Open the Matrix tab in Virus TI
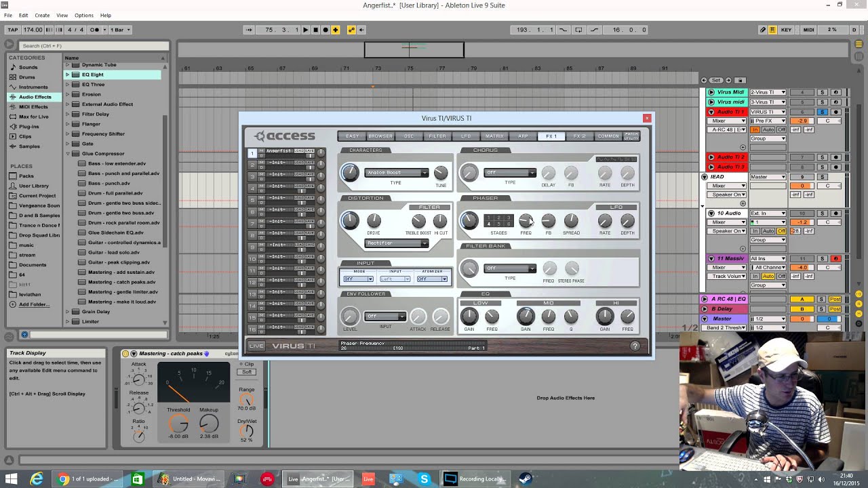Image resolution: width=868 pixels, height=488 pixels. (x=494, y=136)
